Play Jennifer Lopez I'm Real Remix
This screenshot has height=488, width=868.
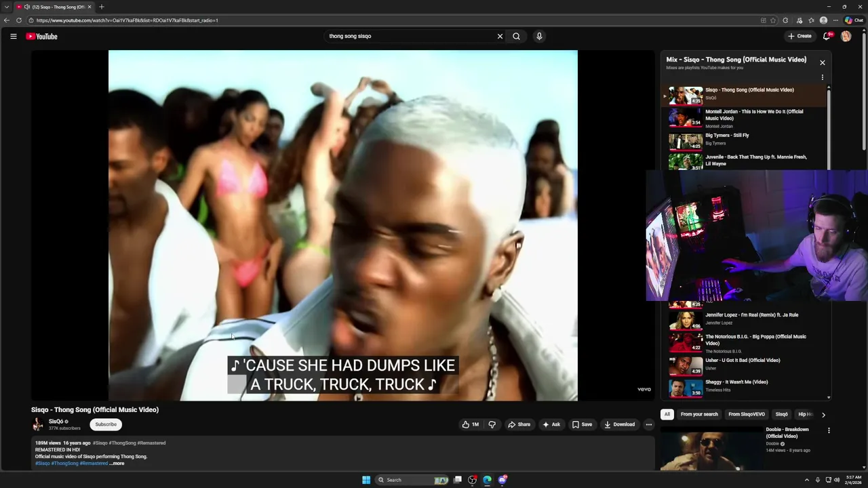coord(745,319)
